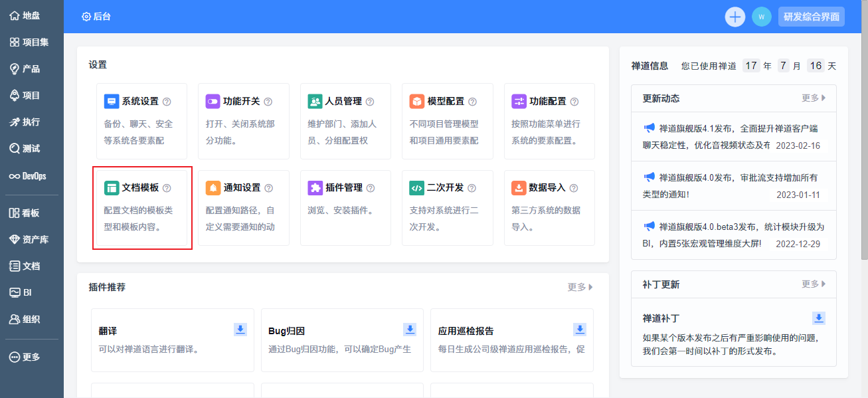
Task: Click the 文档模板 template icon
Action: coord(112,188)
